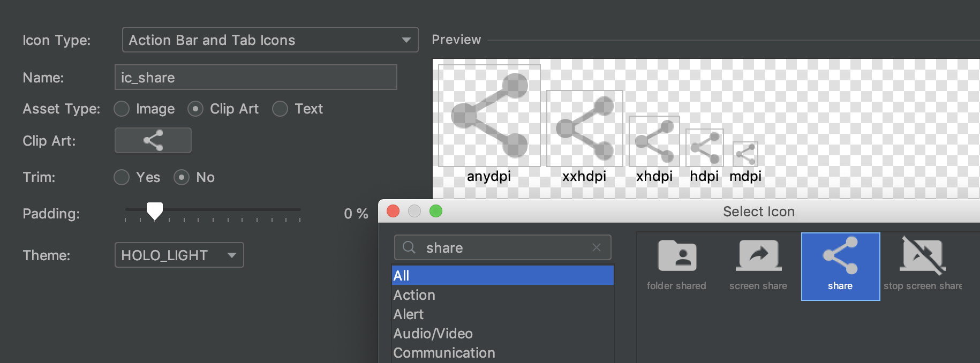
Task: Choose the share icon
Action: pos(840,266)
